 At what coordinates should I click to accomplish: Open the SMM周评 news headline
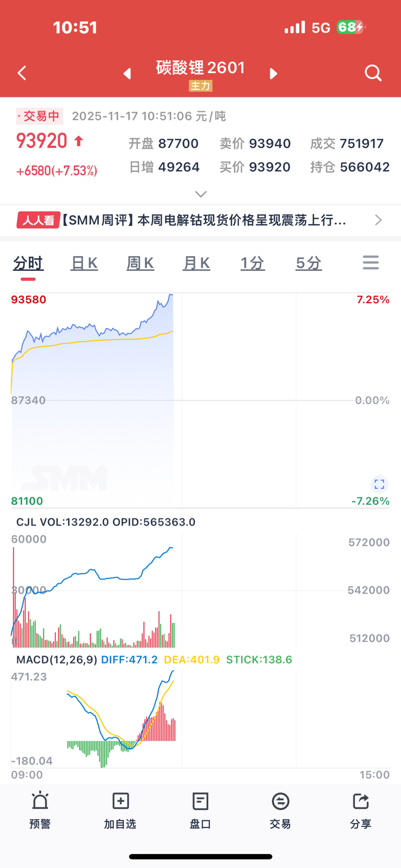coord(204,220)
